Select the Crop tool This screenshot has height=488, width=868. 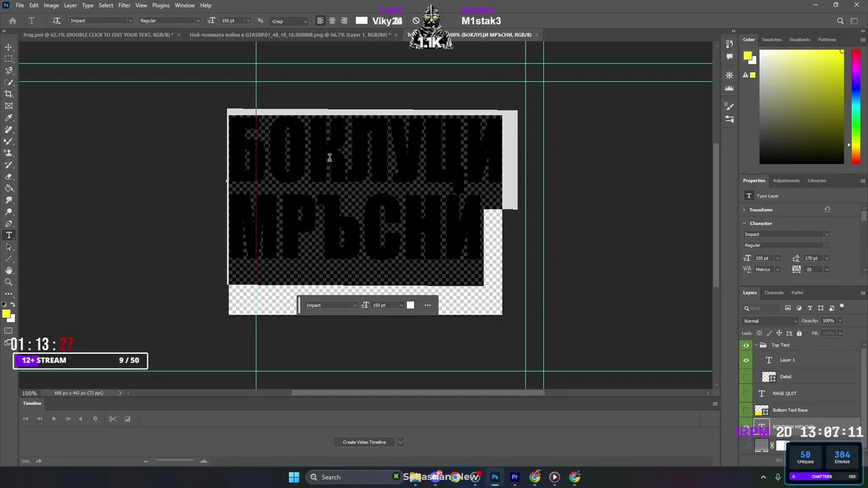click(x=9, y=94)
